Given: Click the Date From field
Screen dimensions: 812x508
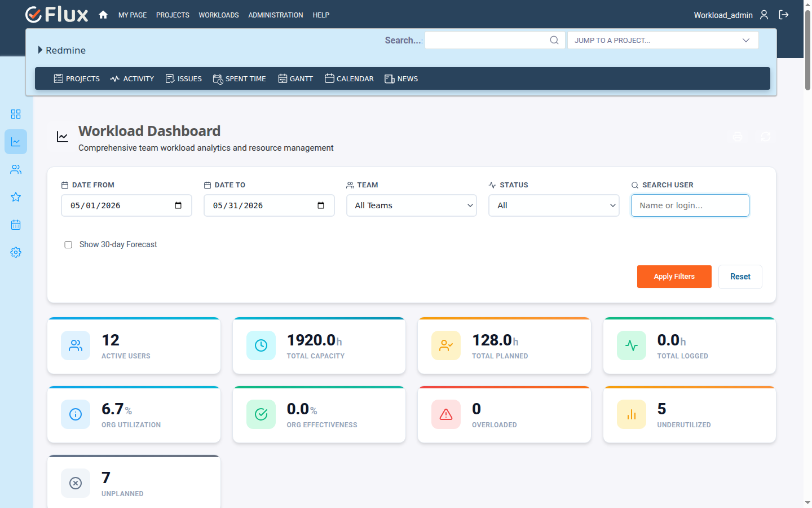Looking at the screenshot, I should 126,205.
